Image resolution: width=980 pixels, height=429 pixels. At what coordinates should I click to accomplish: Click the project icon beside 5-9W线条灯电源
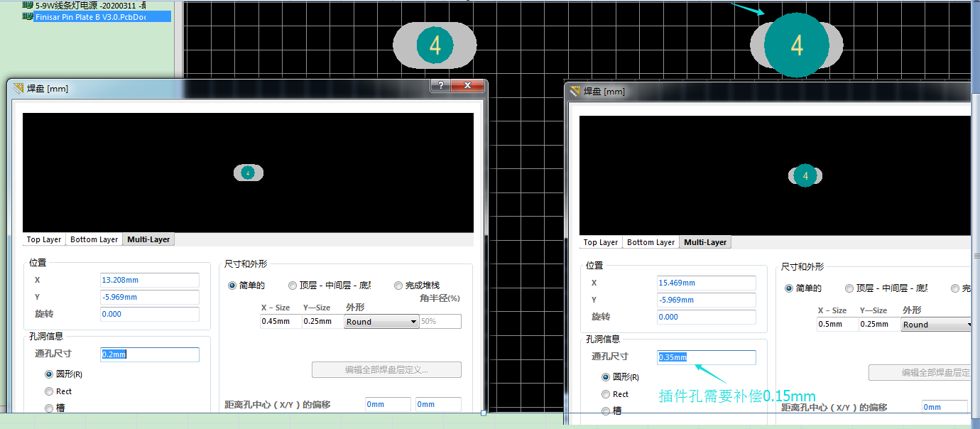[28, 5]
